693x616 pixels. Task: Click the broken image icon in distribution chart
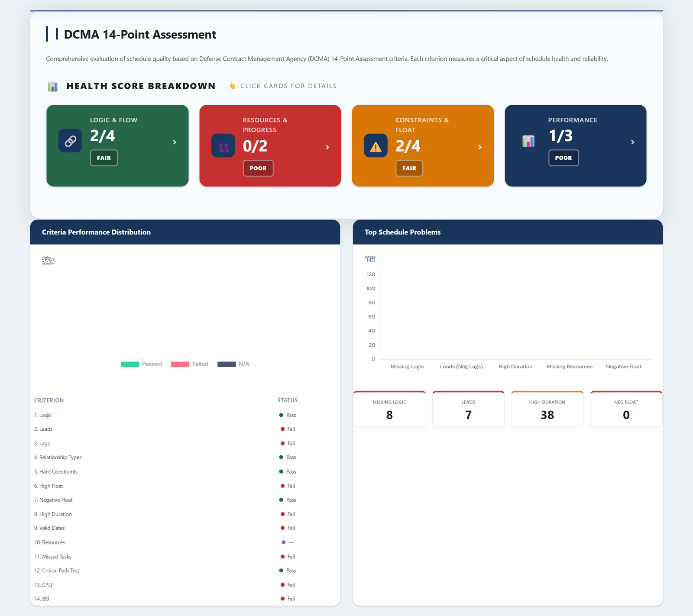click(x=48, y=261)
